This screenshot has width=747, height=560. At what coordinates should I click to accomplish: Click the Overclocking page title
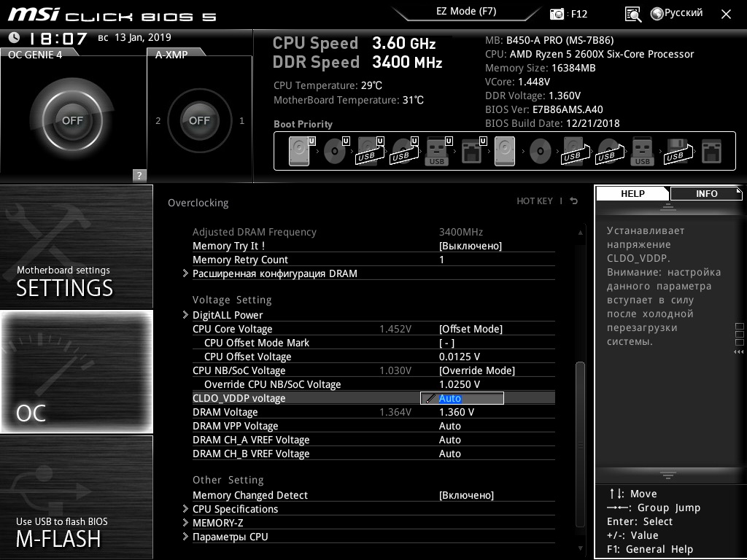pyautogui.click(x=198, y=203)
